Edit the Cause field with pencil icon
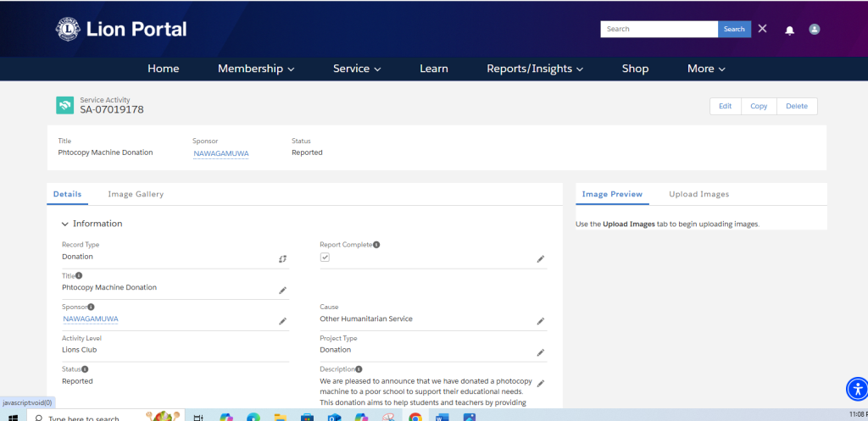 pyautogui.click(x=540, y=321)
